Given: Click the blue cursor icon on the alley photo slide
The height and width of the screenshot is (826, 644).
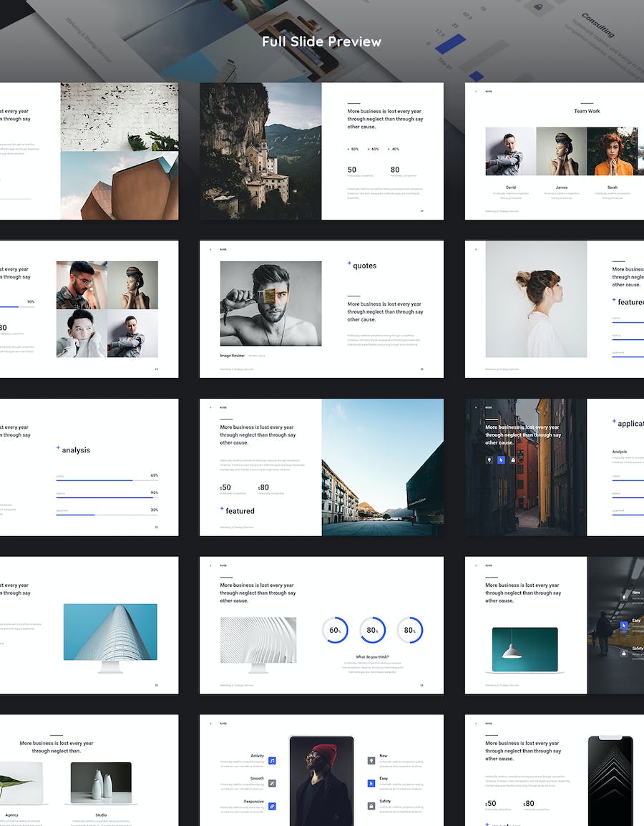Looking at the screenshot, I should coord(501,460).
